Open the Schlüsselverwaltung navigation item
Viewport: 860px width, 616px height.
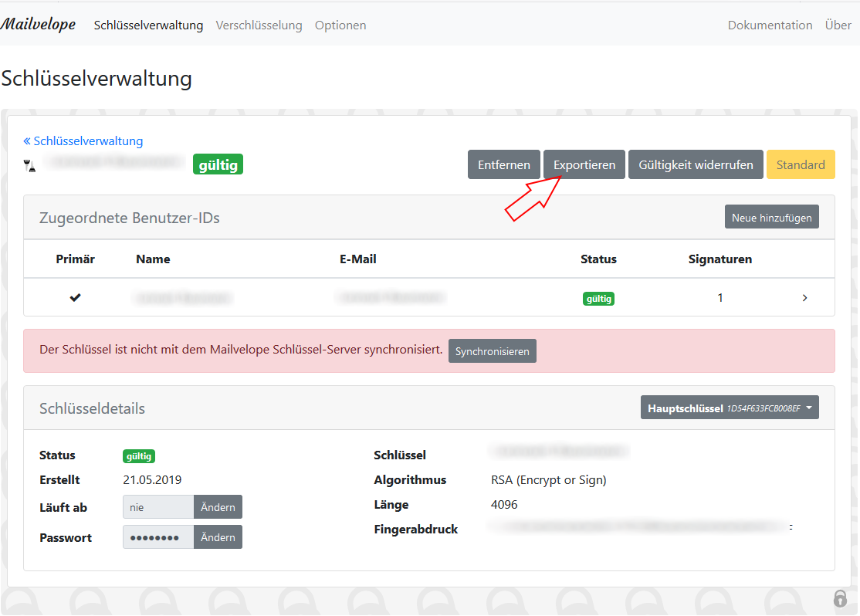(x=148, y=25)
